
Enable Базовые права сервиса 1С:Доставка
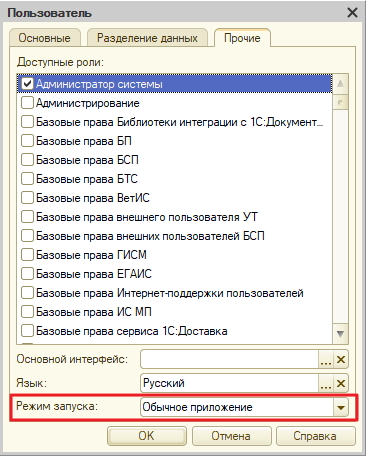pos(27,331)
